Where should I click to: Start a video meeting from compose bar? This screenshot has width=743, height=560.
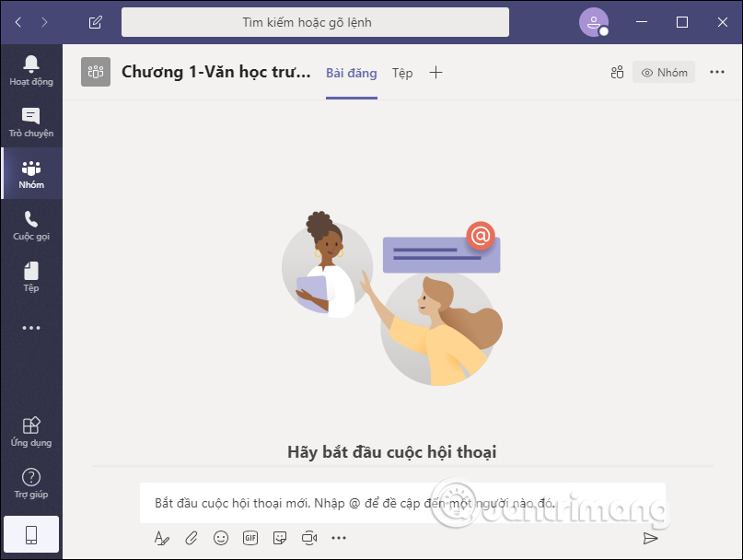tap(309, 538)
